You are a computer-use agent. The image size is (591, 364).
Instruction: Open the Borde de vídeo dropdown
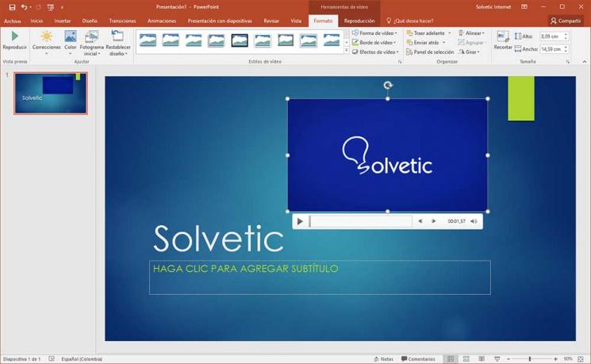click(x=374, y=43)
